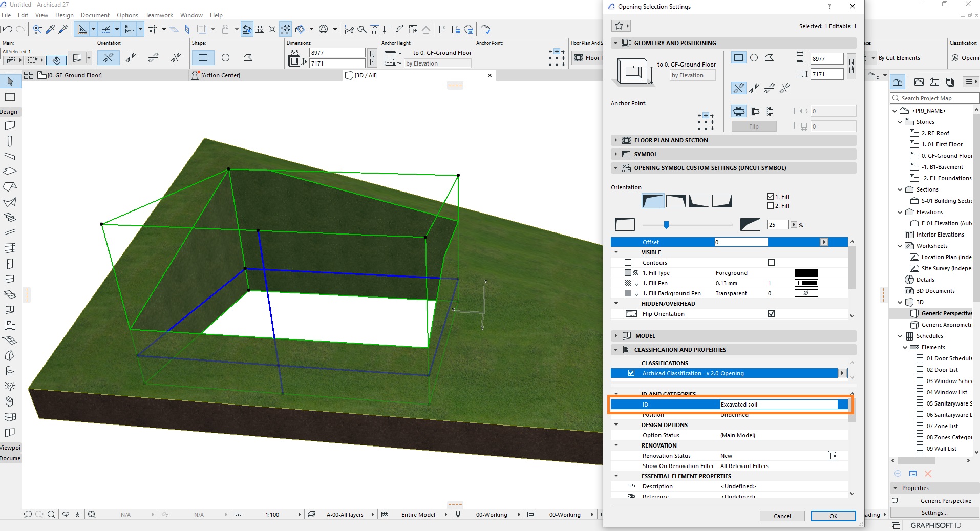This screenshot has height=531, width=980.
Task: Click the Settings... button in Navigator
Action: (x=934, y=513)
